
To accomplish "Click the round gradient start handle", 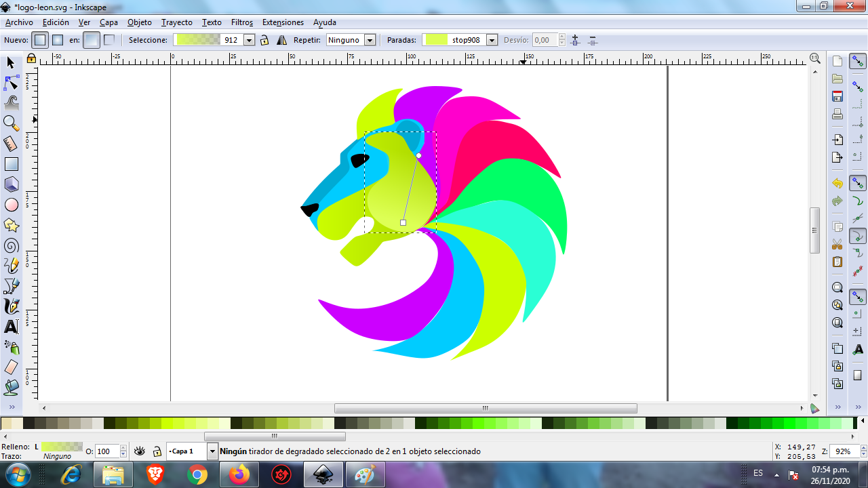I will (418, 155).
